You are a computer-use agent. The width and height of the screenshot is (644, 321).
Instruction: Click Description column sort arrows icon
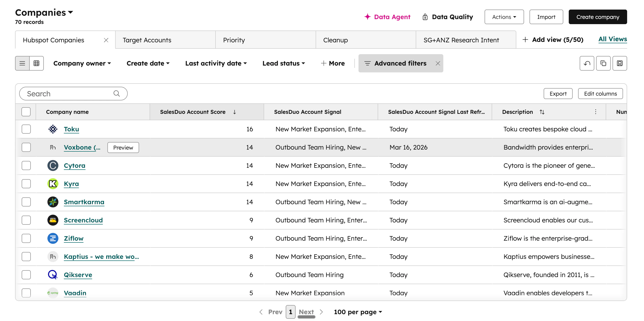(x=542, y=112)
